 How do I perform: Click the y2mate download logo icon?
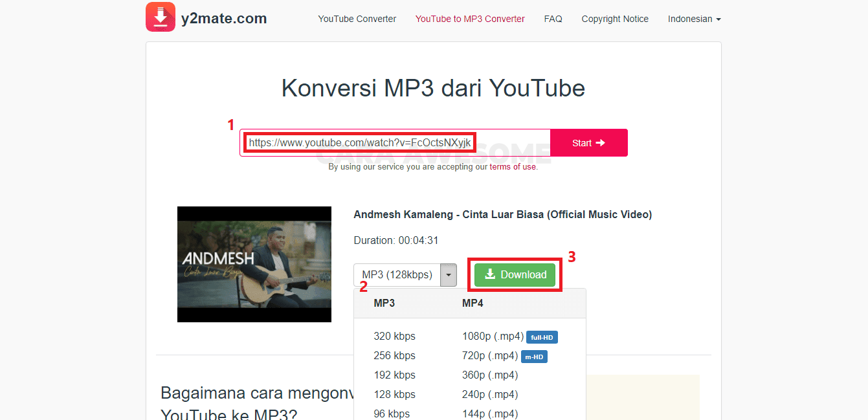(x=161, y=17)
